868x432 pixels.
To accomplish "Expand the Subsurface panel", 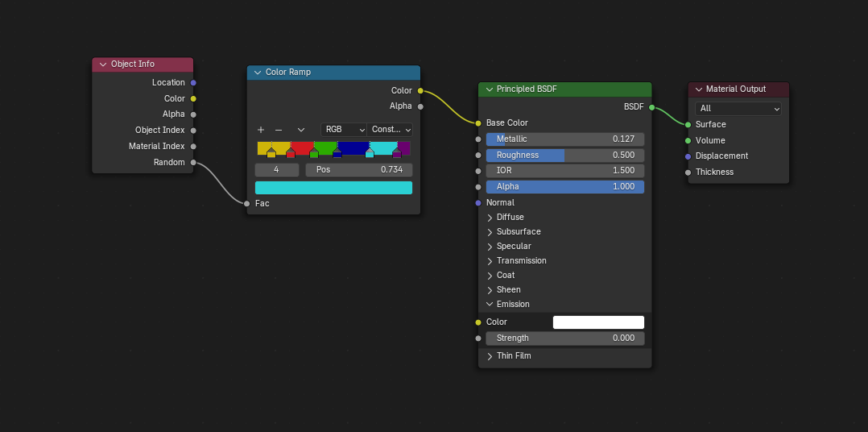I will click(x=490, y=231).
